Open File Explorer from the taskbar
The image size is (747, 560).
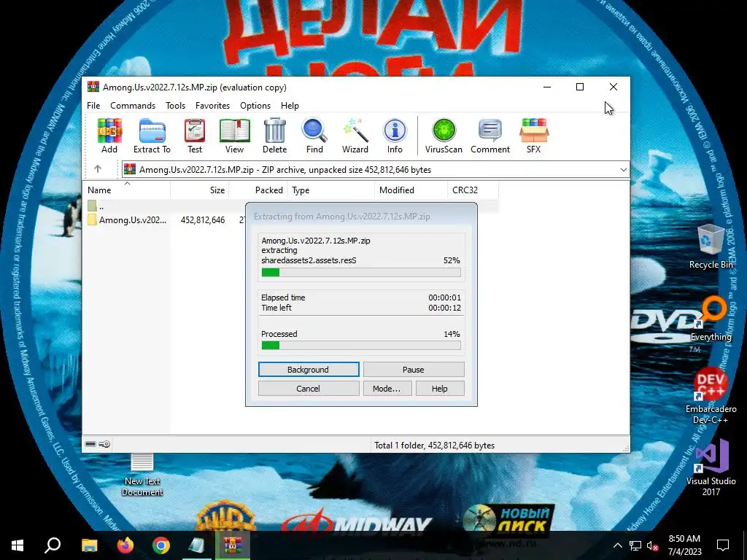pyautogui.click(x=89, y=545)
